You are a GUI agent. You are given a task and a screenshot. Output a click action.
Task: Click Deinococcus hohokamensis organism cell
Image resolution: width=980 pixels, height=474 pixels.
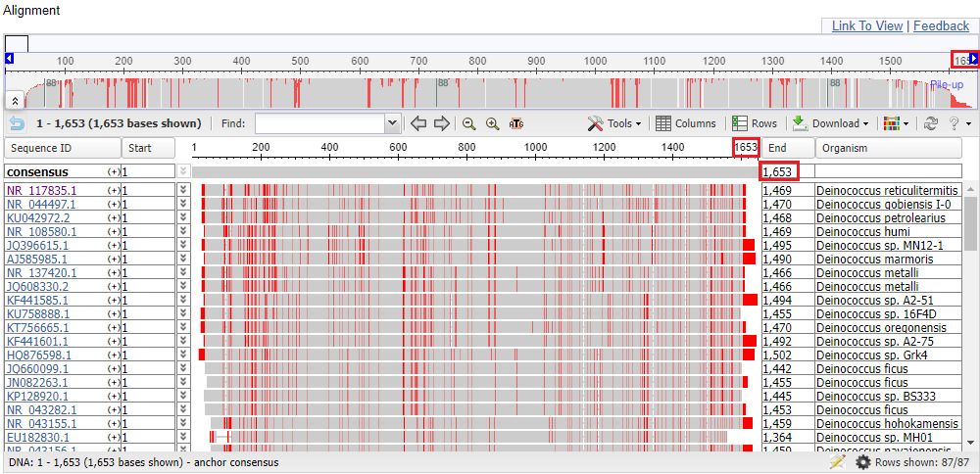888,423
